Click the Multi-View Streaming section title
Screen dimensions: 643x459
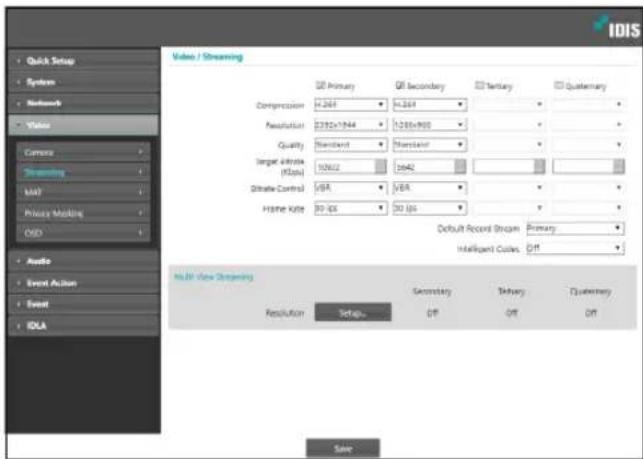coord(214,277)
